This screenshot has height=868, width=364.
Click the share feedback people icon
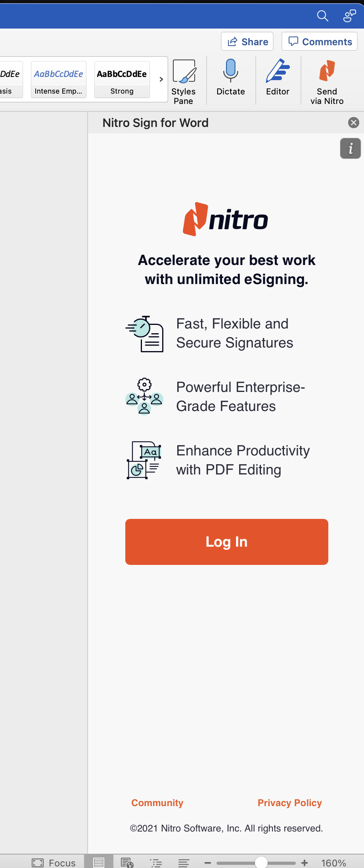tap(349, 16)
